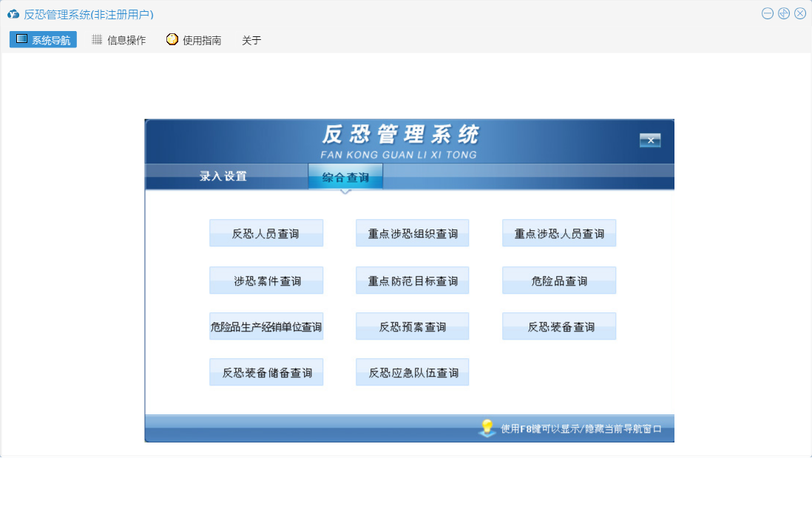The image size is (812, 532).
Task: Click the app logo icon in title bar
Action: (x=13, y=14)
